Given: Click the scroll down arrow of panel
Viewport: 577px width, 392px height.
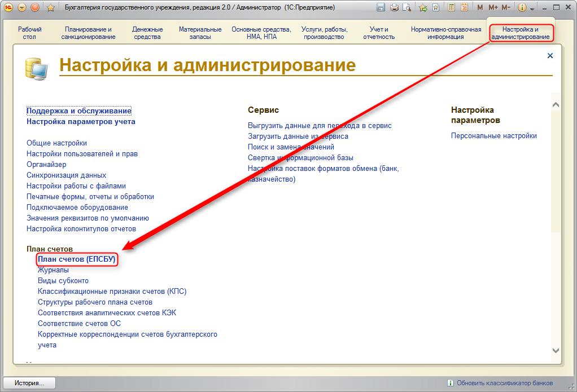Looking at the screenshot, I should tap(556, 350).
